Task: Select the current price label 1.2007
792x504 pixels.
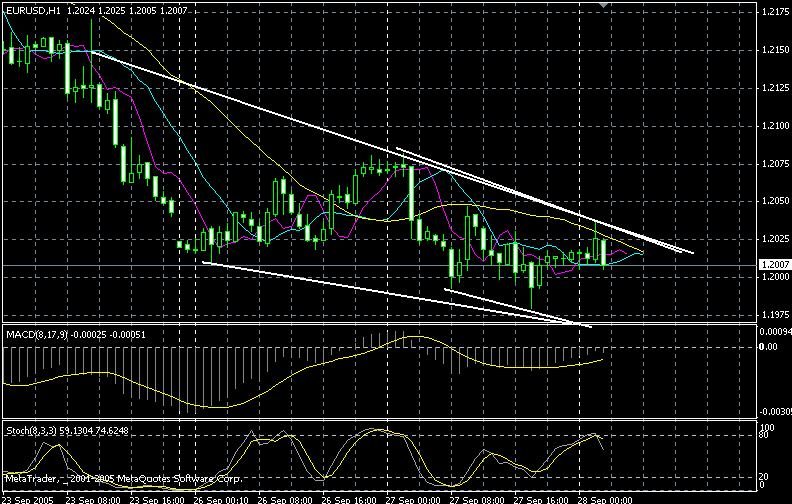Action: pos(775,265)
